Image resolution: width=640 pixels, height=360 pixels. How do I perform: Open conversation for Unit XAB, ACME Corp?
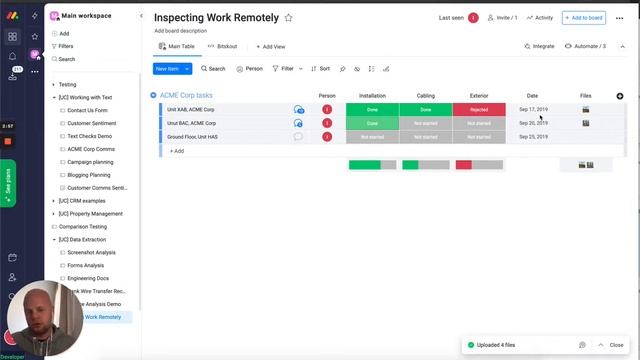point(299,109)
